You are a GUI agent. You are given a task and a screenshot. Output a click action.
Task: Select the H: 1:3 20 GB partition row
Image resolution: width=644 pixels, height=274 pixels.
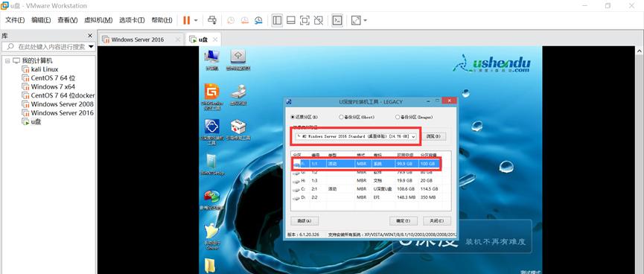coord(366,181)
